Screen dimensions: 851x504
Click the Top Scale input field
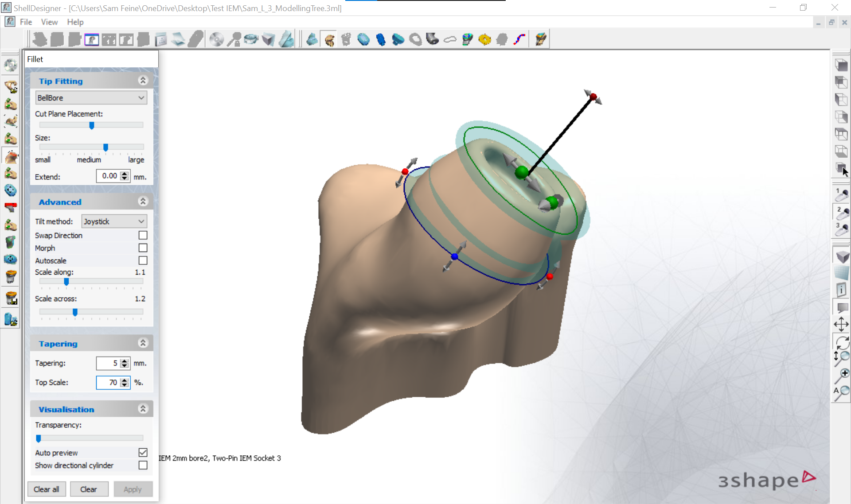[108, 382]
